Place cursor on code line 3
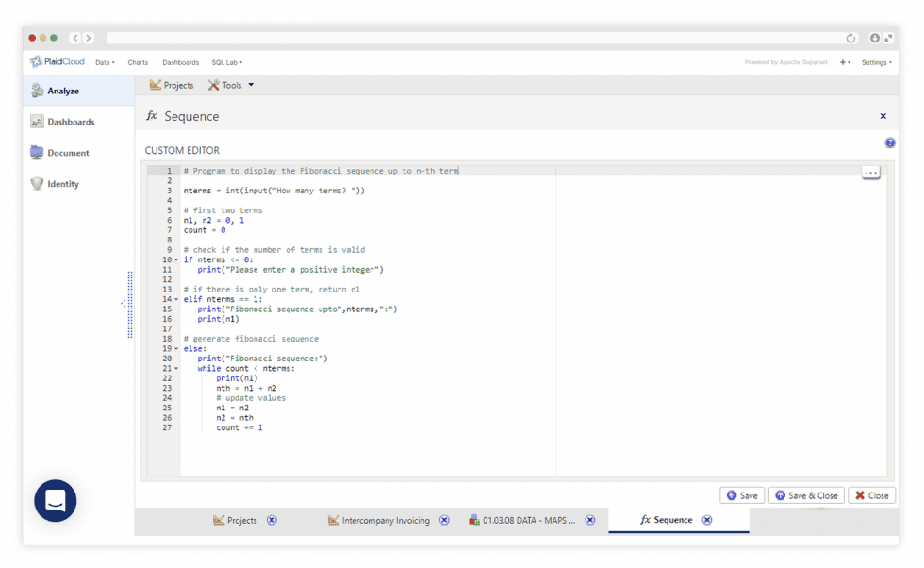The image size is (924, 568). [274, 191]
